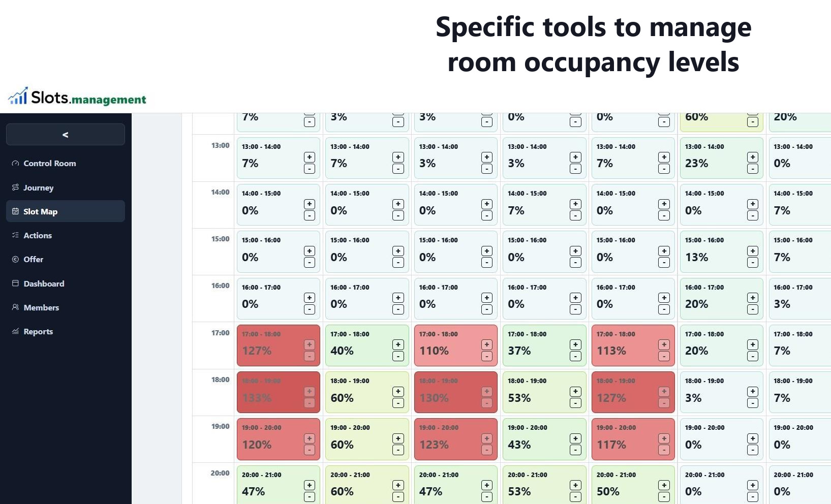Screen dimensions: 831x504
Task: Click the Actions list icon
Action: pos(15,235)
